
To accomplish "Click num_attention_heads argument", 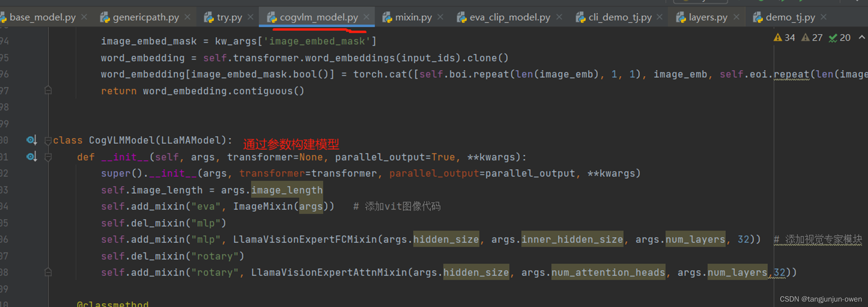I will [608, 272].
